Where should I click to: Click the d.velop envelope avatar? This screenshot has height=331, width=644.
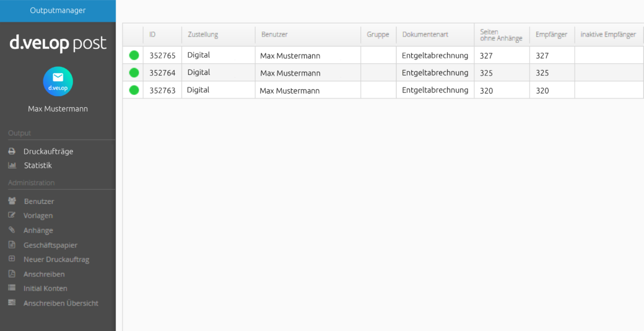click(58, 81)
